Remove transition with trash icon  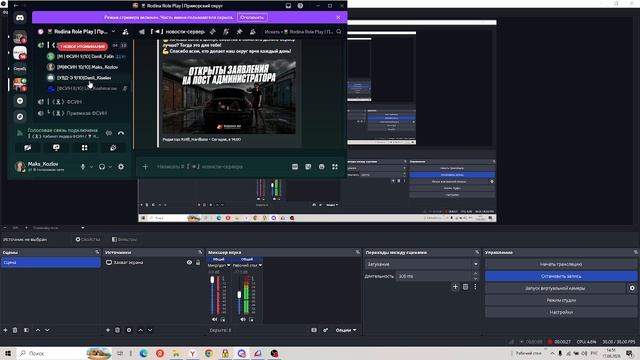coord(465,287)
